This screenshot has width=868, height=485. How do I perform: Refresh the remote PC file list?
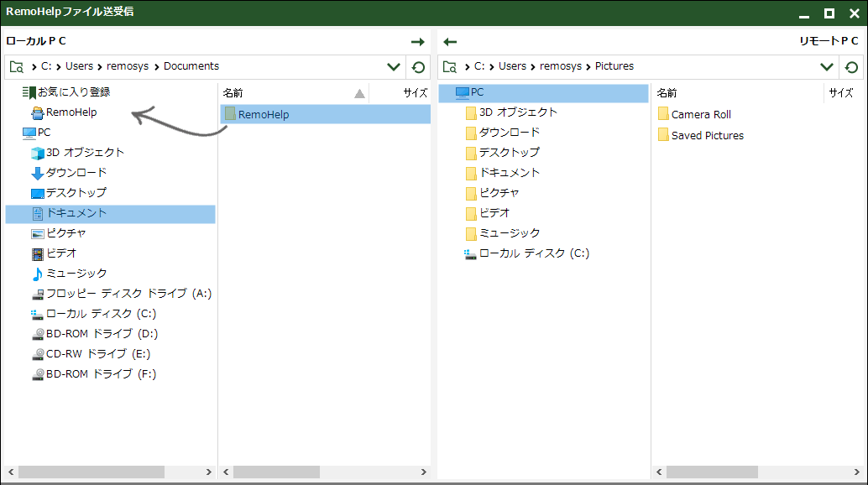pyautogui.click(x=852, y=67)
